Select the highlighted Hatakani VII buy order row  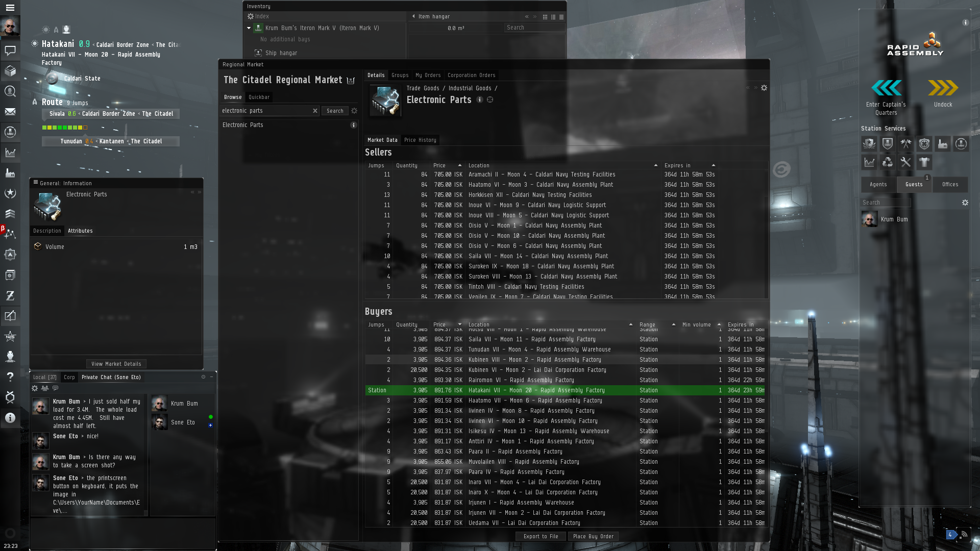(566, 390)
